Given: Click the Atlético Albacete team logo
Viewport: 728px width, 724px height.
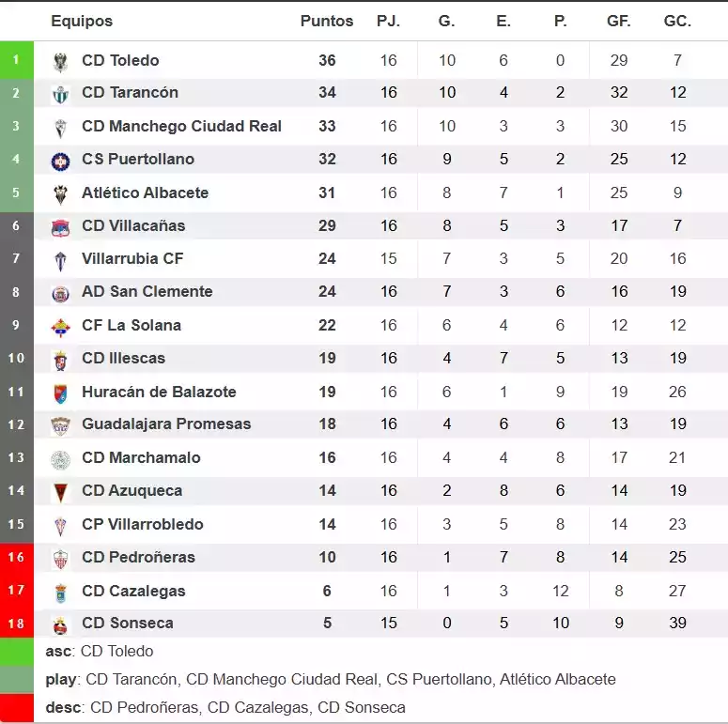Looking at the screenshot, I should click(60, 193).
